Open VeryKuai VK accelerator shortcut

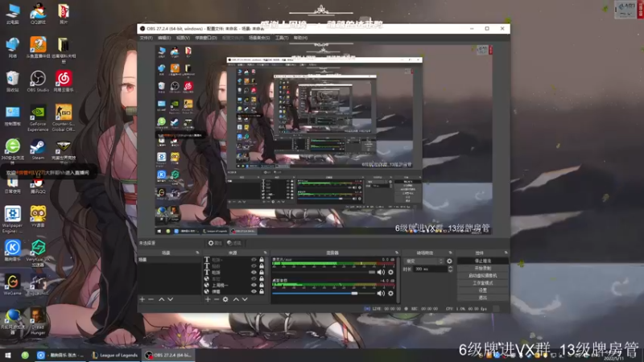pyautogui.click(x=38, y=253)
